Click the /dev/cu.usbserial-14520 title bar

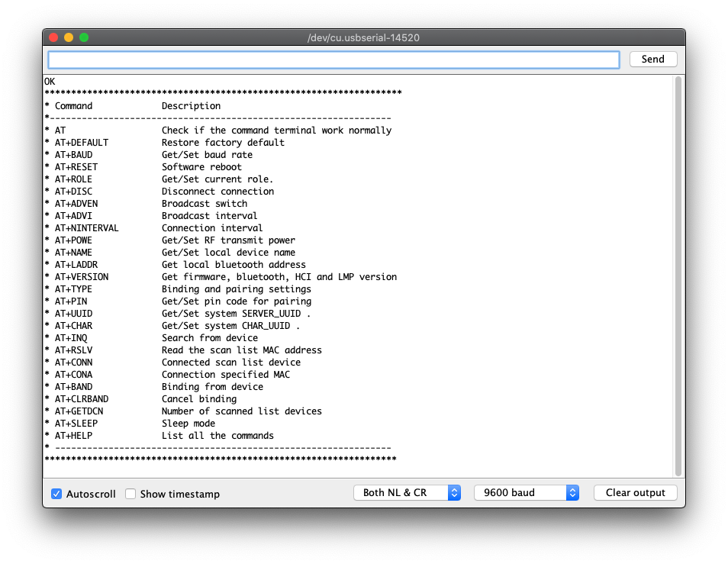point(363,37)
